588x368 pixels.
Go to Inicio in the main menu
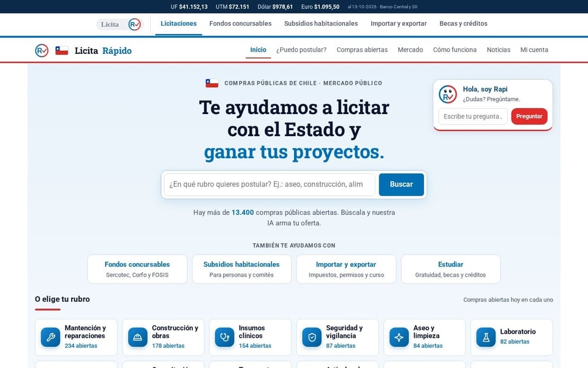click(258, 50)
